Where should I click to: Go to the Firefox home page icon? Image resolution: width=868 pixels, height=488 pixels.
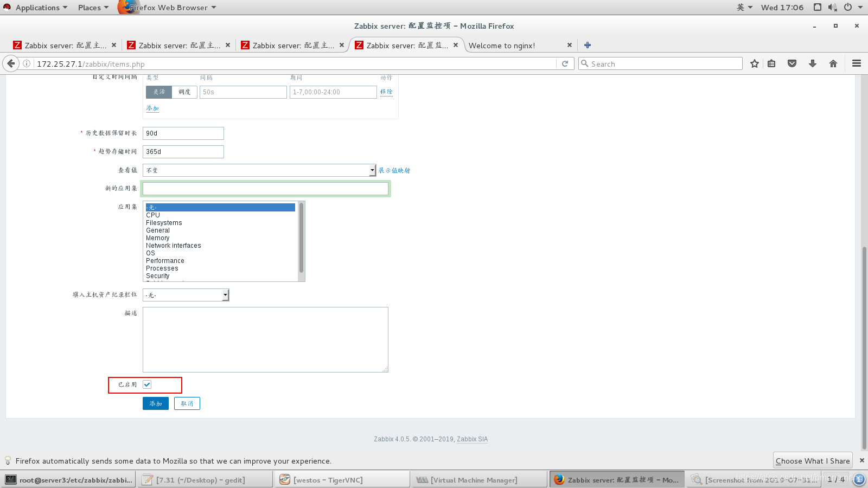click(x=833, y=63)
